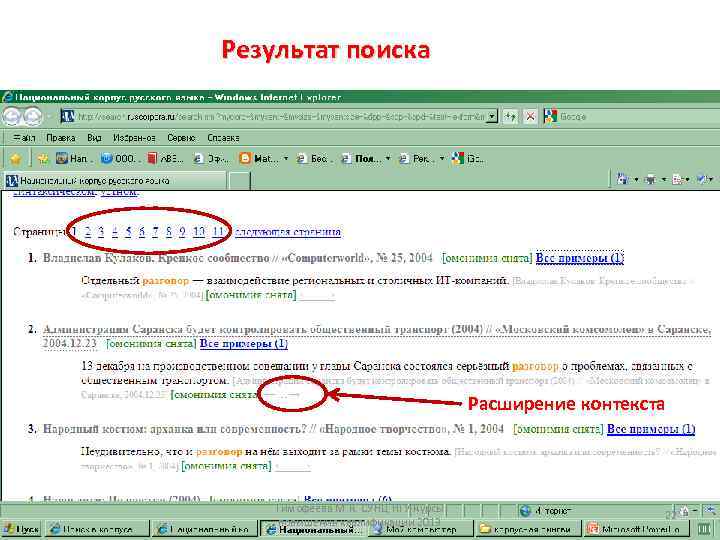720x540 pixels.
Task: Stop page loading with the red X
Action: (x=530, y=117)
